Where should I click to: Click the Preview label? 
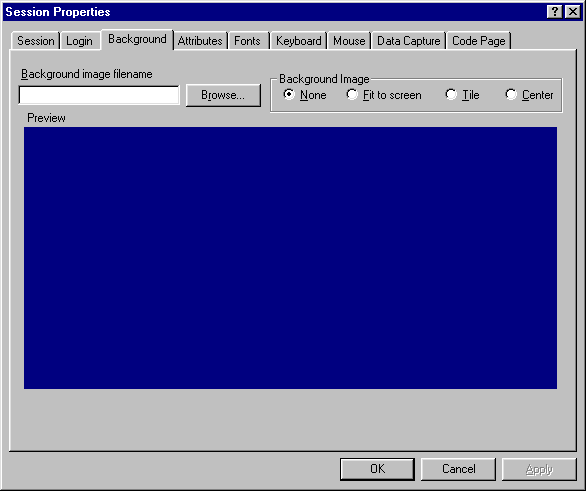coord(46,118)
